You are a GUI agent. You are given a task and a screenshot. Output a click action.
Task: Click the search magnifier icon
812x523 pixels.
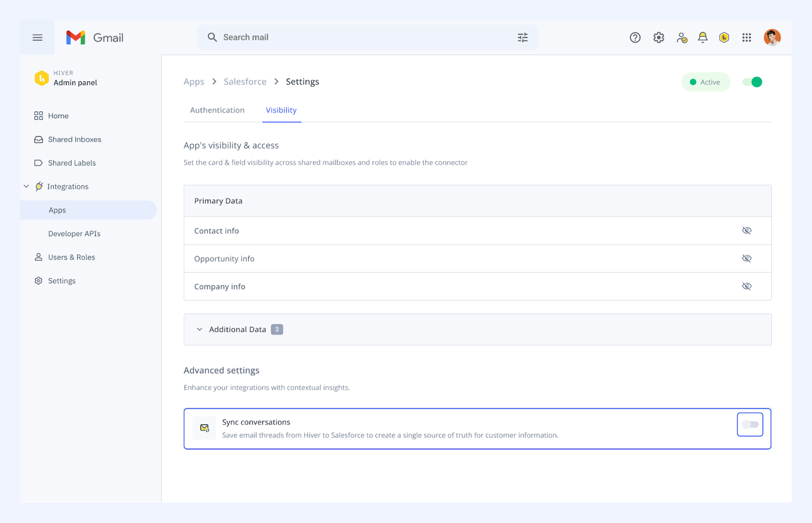point(212,37)
